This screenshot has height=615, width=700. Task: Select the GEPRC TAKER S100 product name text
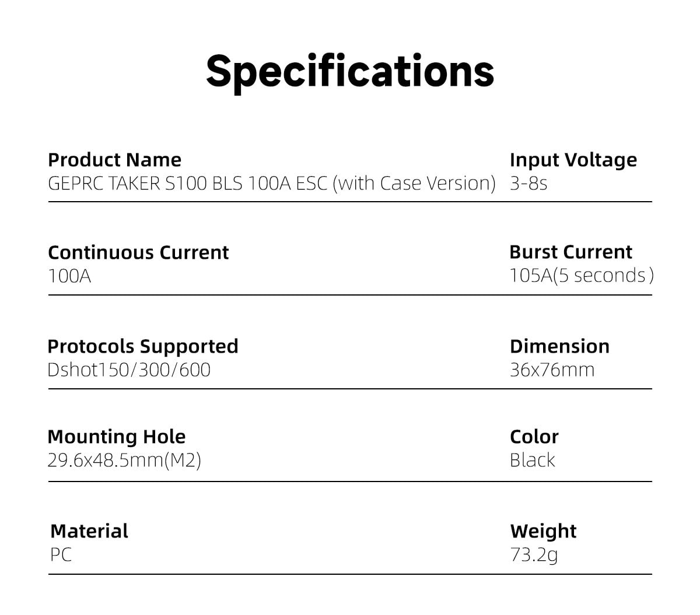[x=271, y=184]
